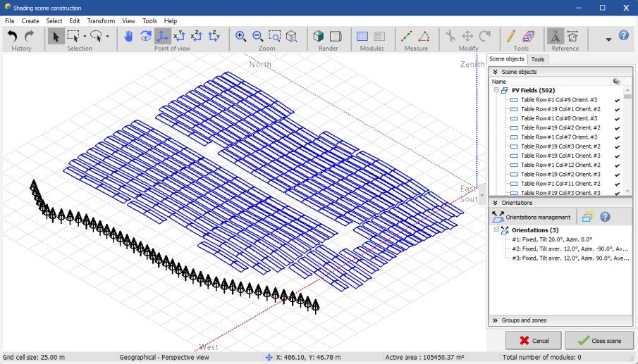638x364 pixels.
Task: Click the Undo arrow in History
Action: click(12, 37)
